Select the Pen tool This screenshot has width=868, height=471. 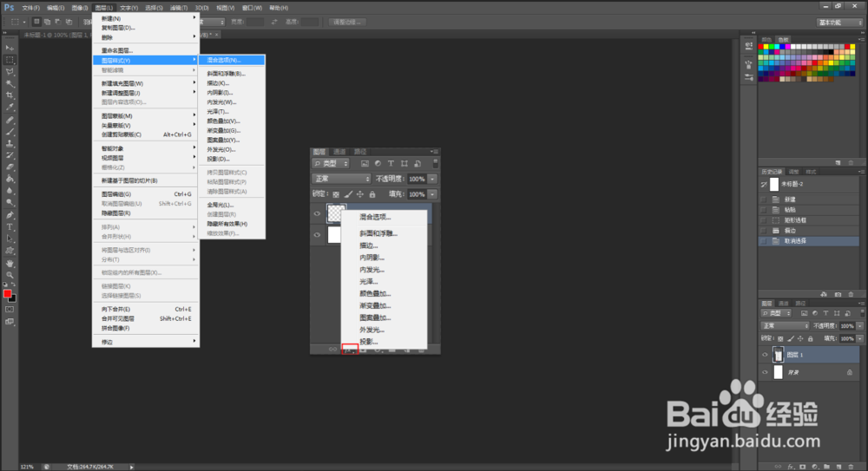pos(10,215)
